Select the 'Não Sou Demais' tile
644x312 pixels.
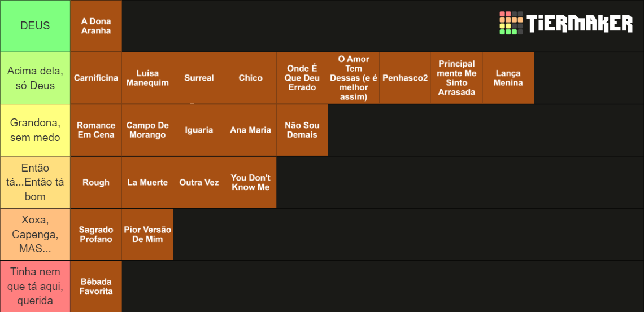click(302, 130)
